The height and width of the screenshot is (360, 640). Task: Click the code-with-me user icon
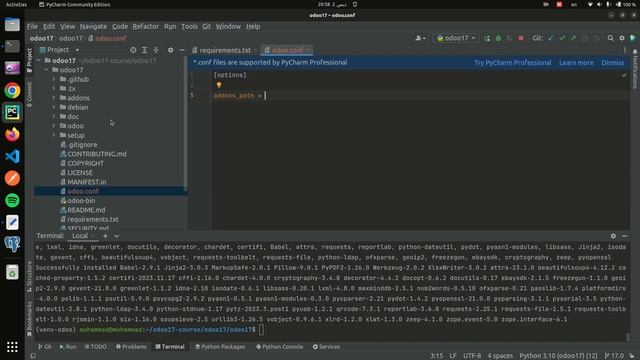pos(420,38)
